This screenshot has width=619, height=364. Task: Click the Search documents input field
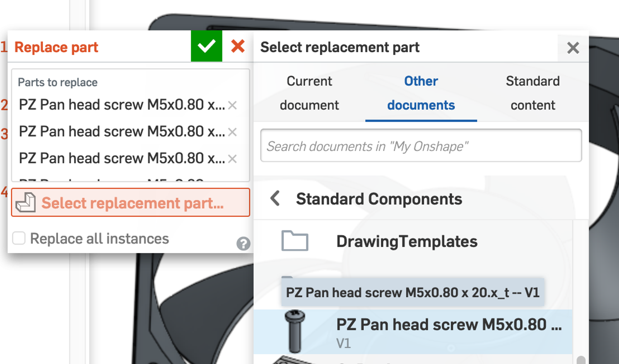421,146
